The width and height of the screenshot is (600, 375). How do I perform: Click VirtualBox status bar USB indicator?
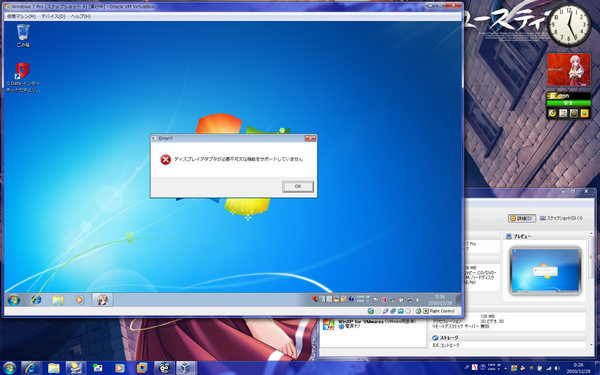pos(385,311)
